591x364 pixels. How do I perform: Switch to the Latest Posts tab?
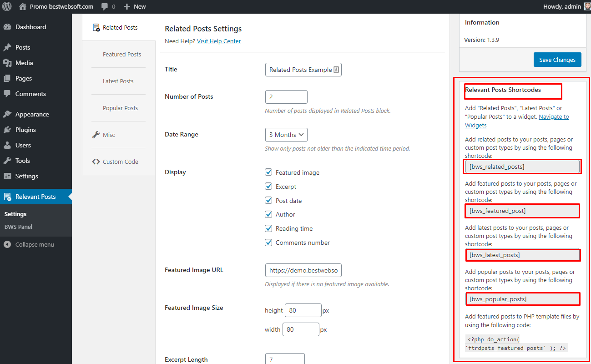point(118,81)
